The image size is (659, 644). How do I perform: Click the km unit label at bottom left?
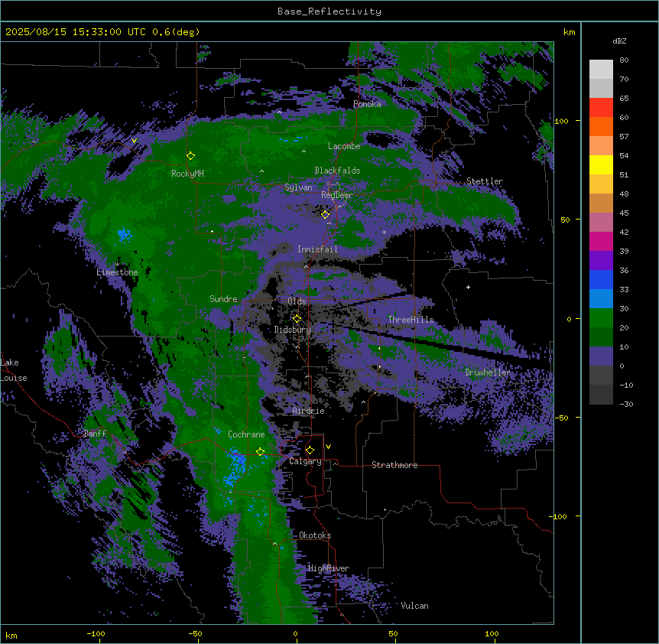coord(11,636)
